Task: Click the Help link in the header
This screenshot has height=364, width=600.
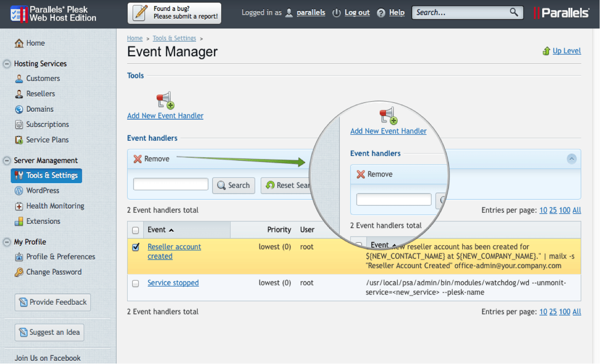Action: [x=397, y=13]
